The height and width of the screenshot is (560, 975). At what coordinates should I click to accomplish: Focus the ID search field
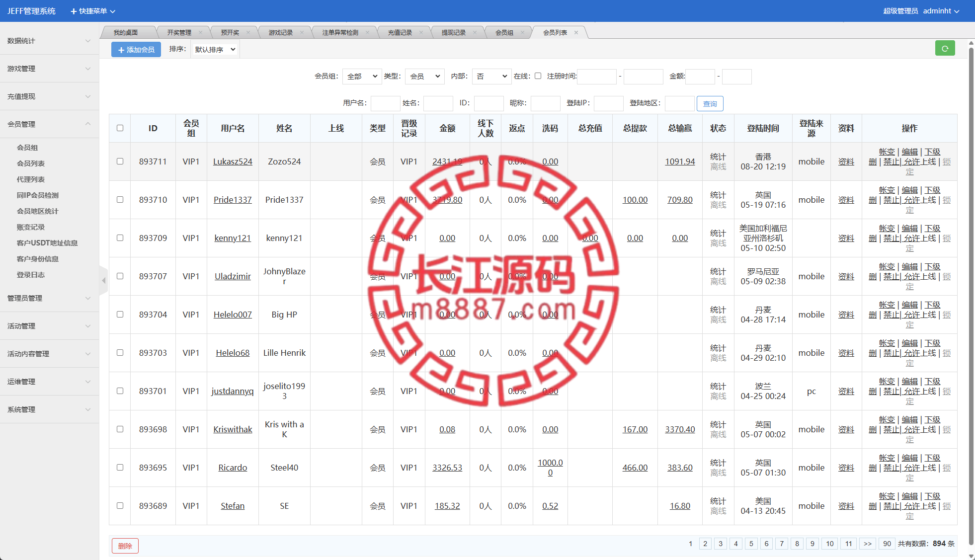click(488, 103)
